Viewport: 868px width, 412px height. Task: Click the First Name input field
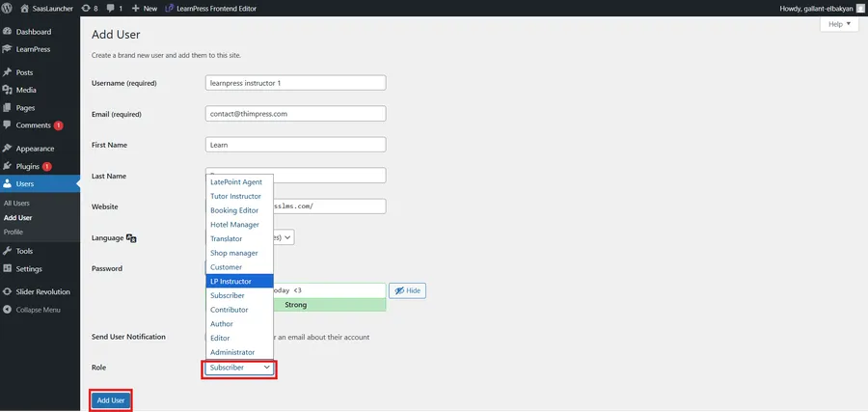coord(295,145)
